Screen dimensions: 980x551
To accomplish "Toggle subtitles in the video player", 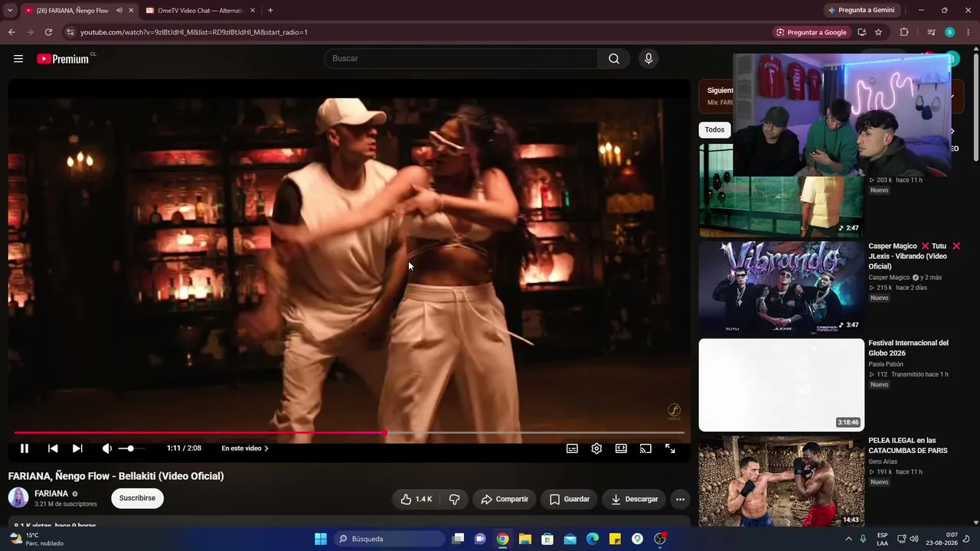I will pyautogui.click(x=572, y=448).
